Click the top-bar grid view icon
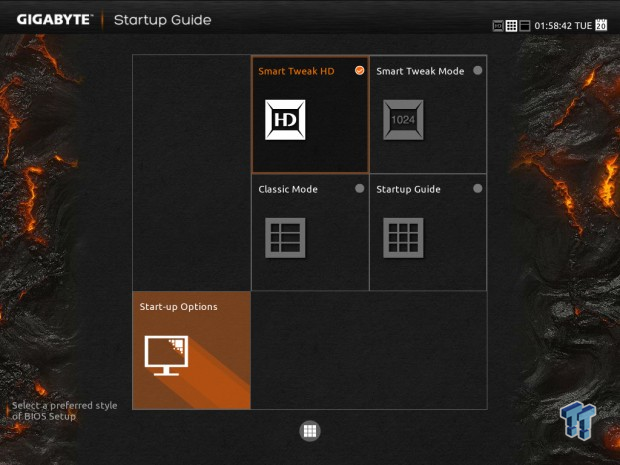Image resolution: width=620 pixels, height=465 pixels. 511,26
